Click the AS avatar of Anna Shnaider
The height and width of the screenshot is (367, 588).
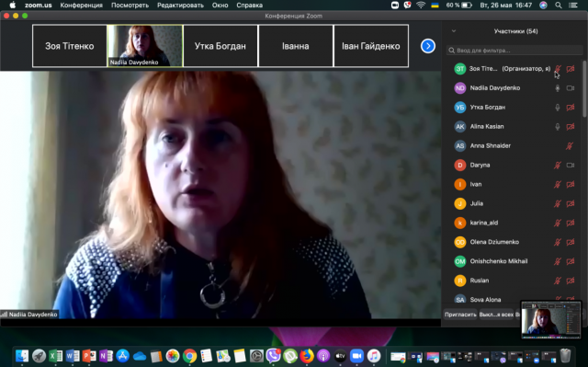pos(459,146)
